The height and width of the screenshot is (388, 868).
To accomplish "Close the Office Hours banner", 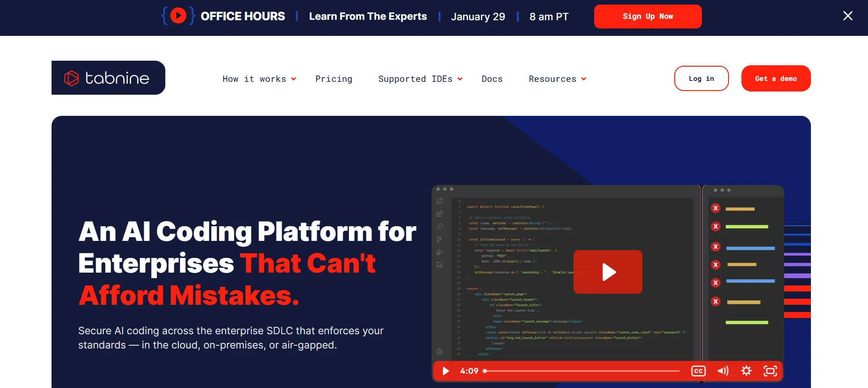I will (x=848, y=16).
